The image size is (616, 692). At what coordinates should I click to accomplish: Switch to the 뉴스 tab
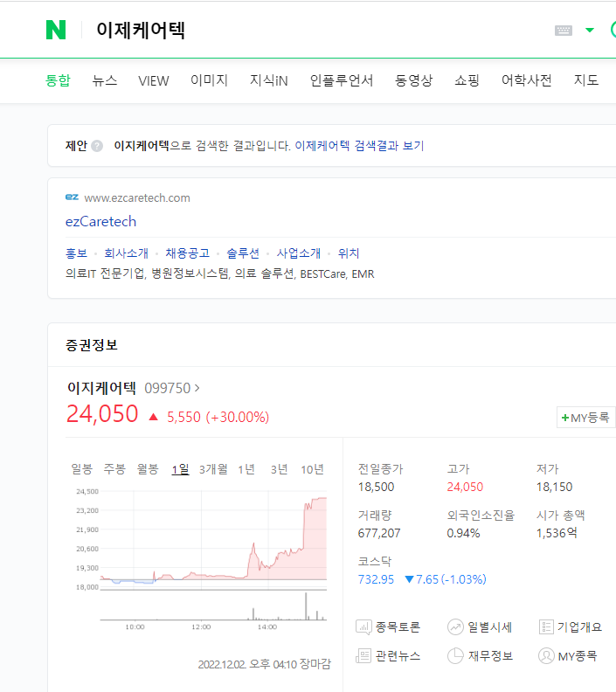(x=105, y=80)
